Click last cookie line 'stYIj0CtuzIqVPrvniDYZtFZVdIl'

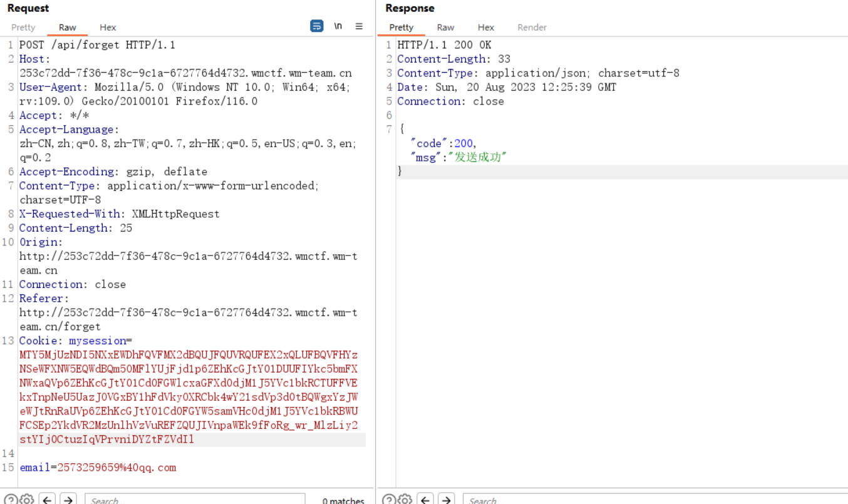107,440
